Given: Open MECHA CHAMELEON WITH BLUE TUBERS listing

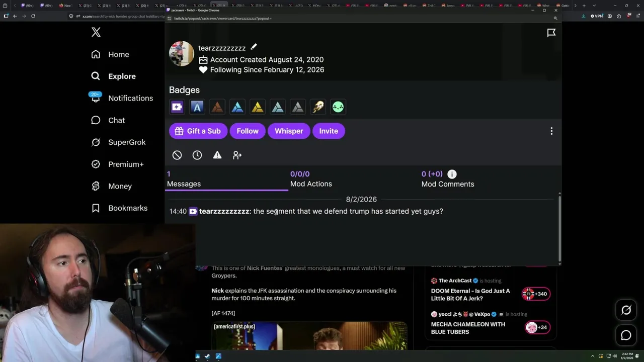Looking at the screenshot, I should [x=468, y=328].
